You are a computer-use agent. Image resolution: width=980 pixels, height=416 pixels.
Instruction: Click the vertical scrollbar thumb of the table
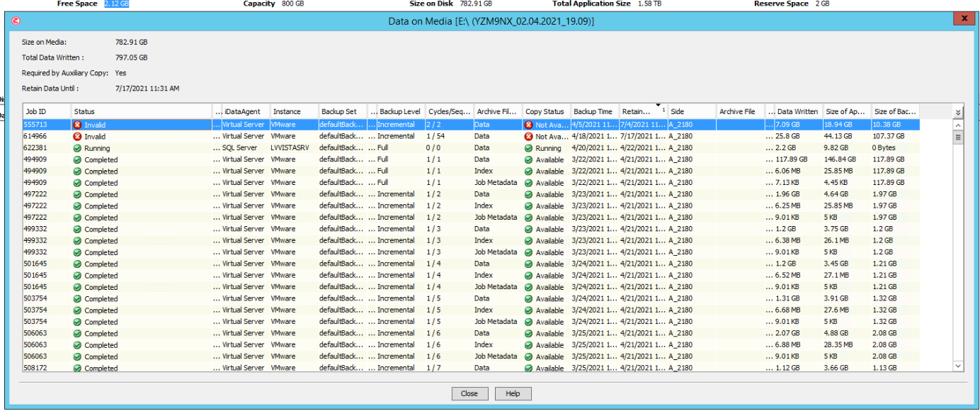pyautogui.click(x=959, y=137)
